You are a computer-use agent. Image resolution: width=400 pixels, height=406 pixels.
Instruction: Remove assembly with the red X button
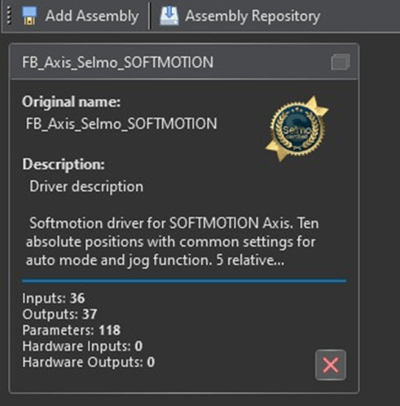click(330, 365)
